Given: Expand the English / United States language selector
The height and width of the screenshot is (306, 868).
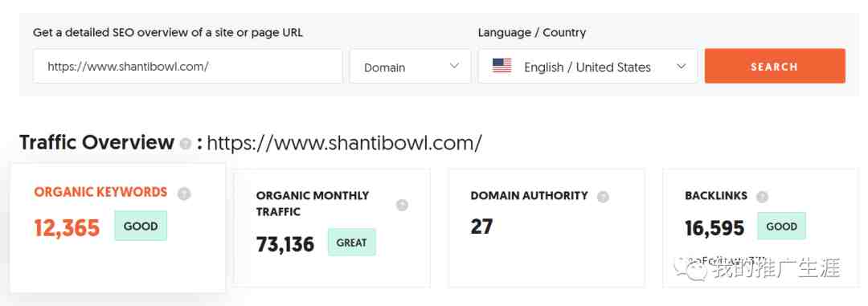Looking at the screenshot, I should pyautogui.click(x=588, y=67).
